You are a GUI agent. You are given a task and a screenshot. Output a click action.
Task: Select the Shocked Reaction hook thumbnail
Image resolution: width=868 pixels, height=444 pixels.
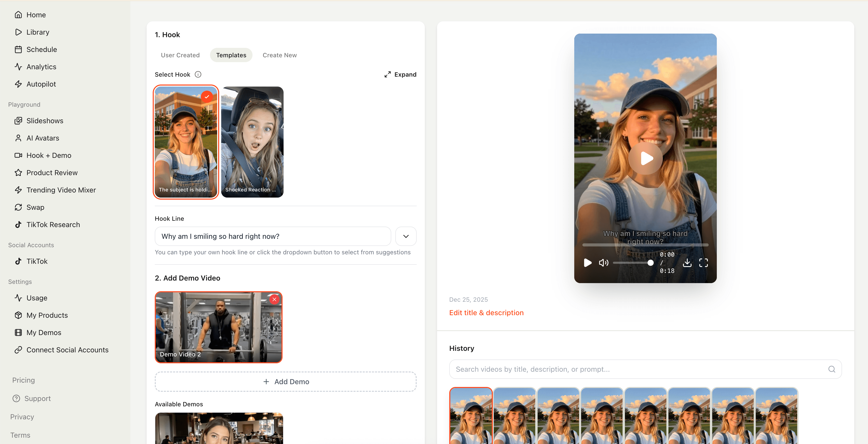tap(252, 142)
